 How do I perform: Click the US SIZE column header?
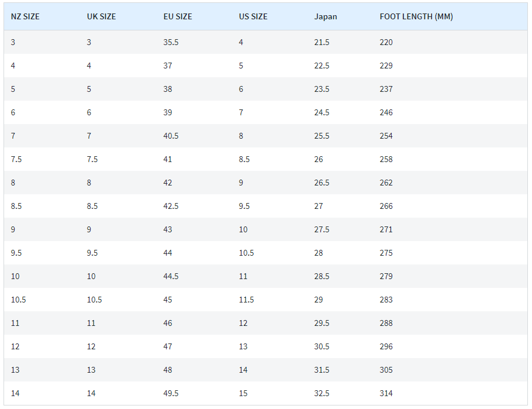253,16
